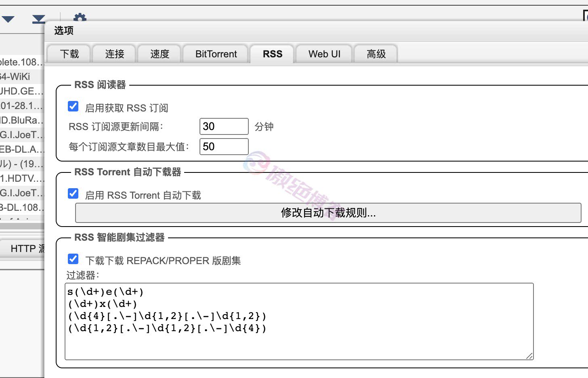Open the Web UI settings tab

tap(323, 54)
